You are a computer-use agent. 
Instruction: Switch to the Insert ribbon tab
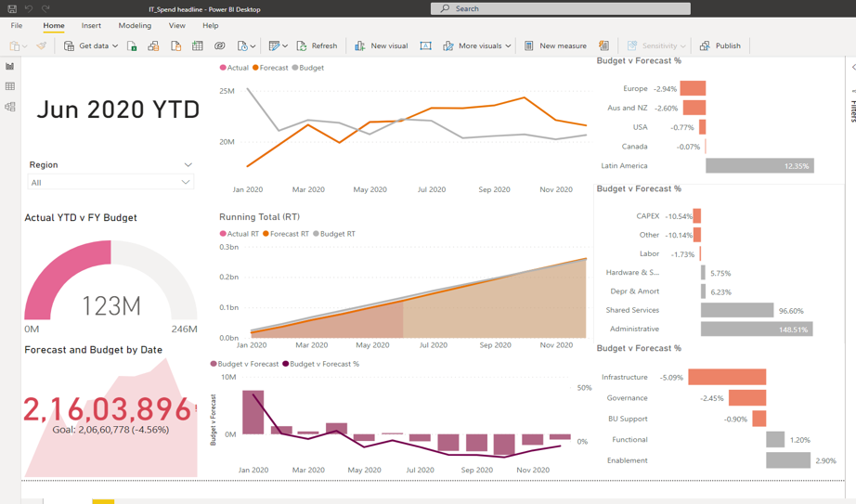[91, 26]
